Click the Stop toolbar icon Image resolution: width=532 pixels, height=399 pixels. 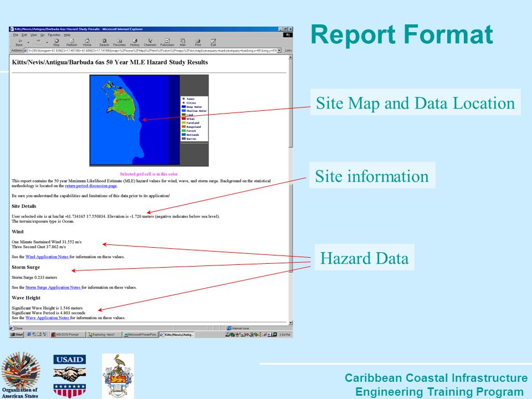tap(57, 43)
